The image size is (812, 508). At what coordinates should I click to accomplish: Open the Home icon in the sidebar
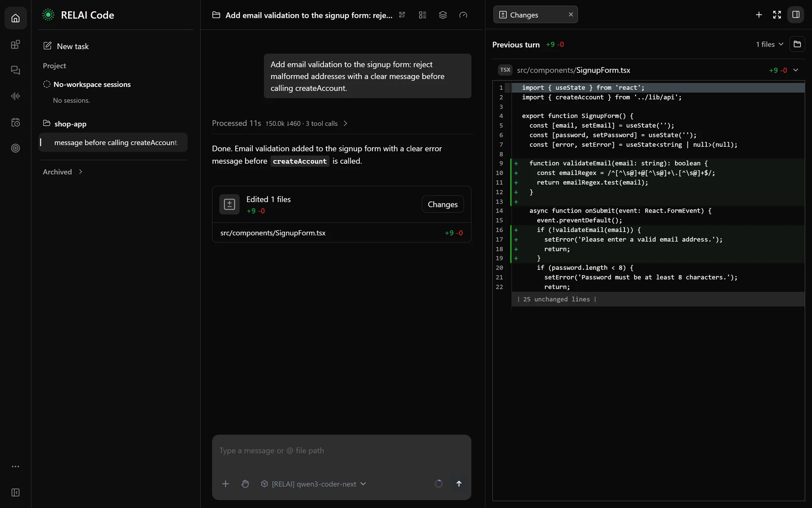click(15, 18)
